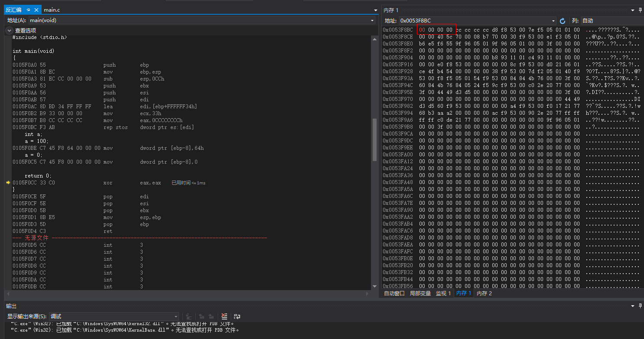Click memory row address 0x0053FA00
Image resolution: width=644 pixels, height=339 pixels.
(x=398, y=155)
